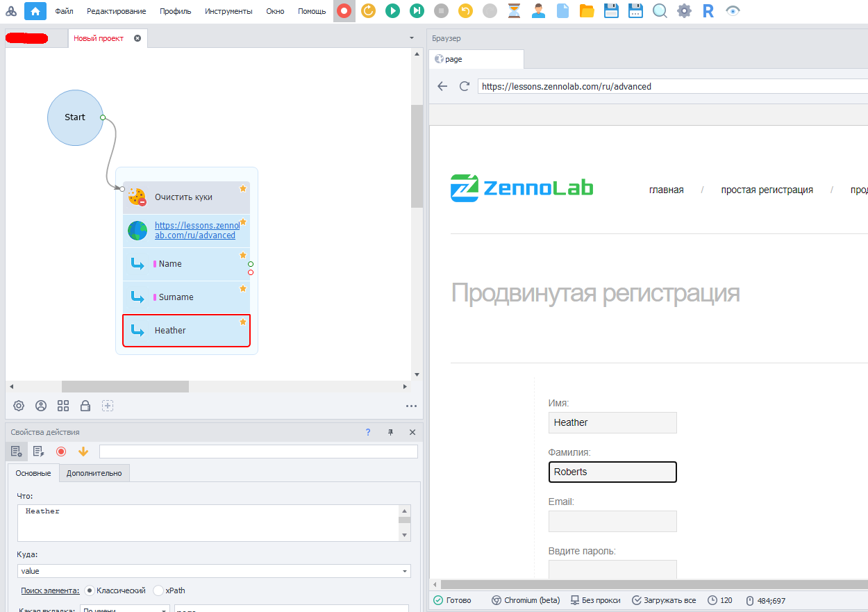The image size is (868, 612).
Task: Switch to the Дополнительно tab
Action: click(x=94, y=473)
